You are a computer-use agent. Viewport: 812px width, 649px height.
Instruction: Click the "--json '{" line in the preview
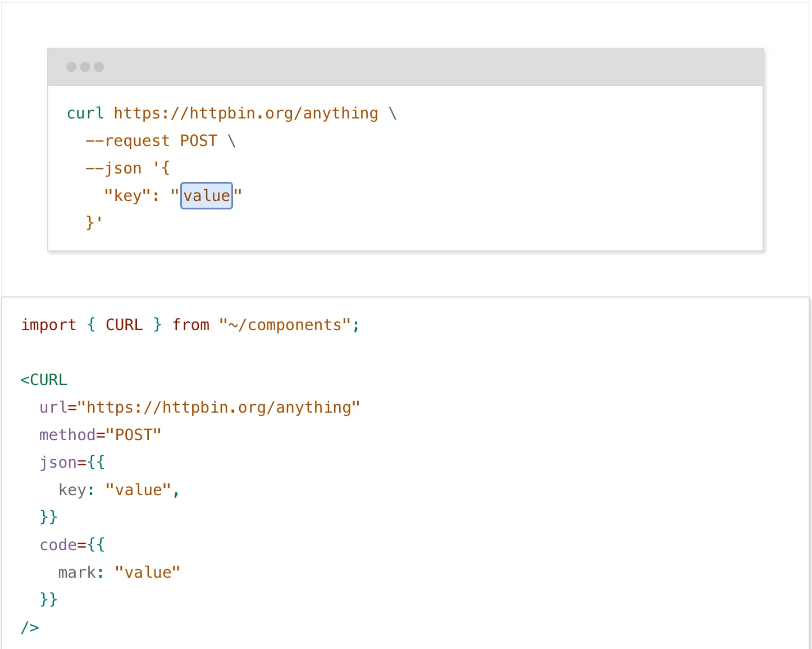tap(127, 168)
